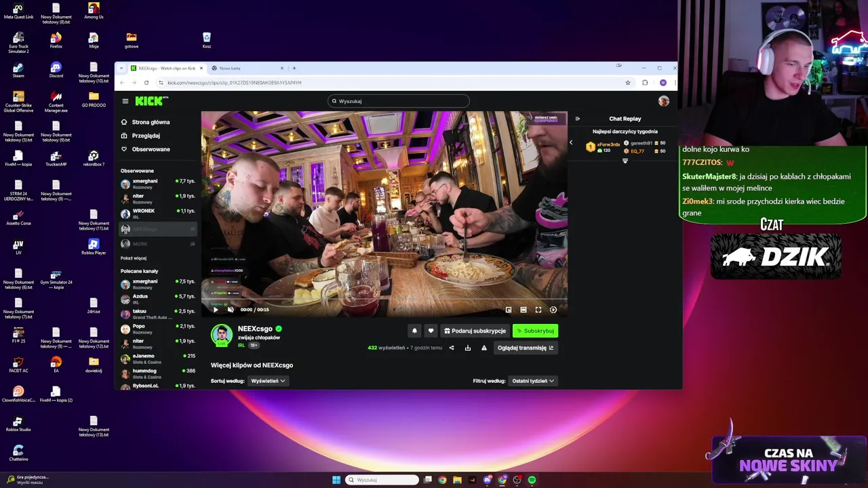This screenshot has width=868, height=488.
Task: Toggle theater mode on the player
Action: pyautogui.click(x=524, y=310)
